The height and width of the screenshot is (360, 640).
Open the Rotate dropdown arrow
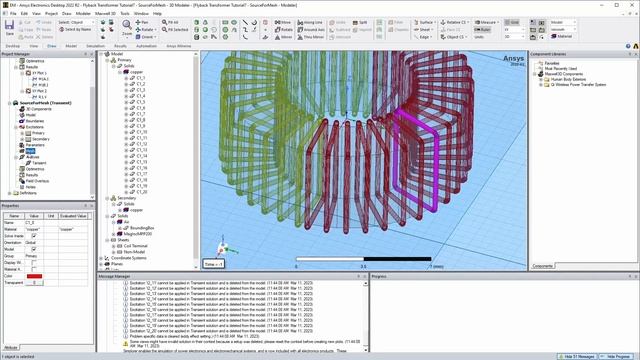155,29
